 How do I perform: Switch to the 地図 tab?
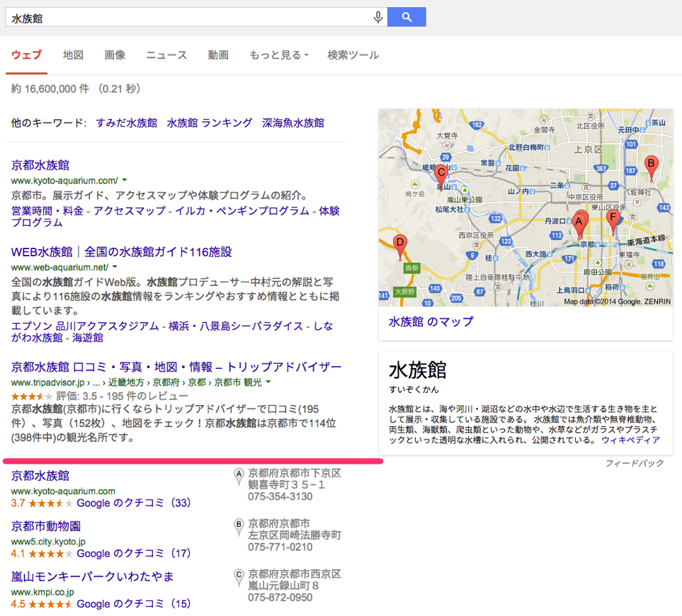click(x=73, y=55)
